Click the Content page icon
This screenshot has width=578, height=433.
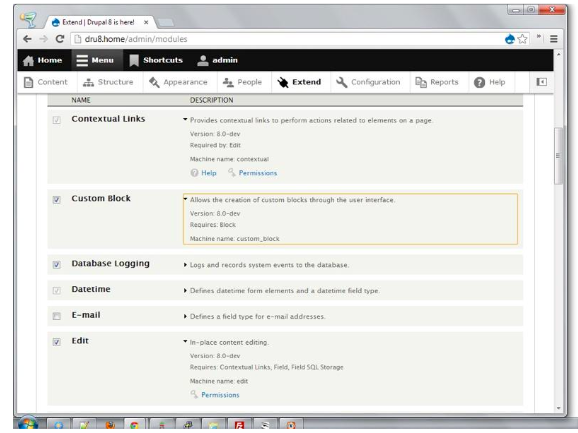[28, 82]
